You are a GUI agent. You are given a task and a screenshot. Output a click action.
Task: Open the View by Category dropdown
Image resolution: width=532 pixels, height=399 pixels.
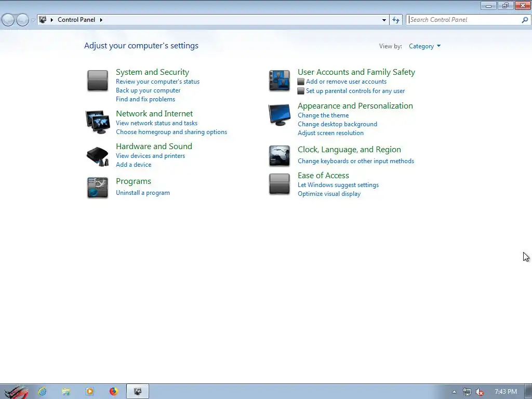(x=424, y=46)
